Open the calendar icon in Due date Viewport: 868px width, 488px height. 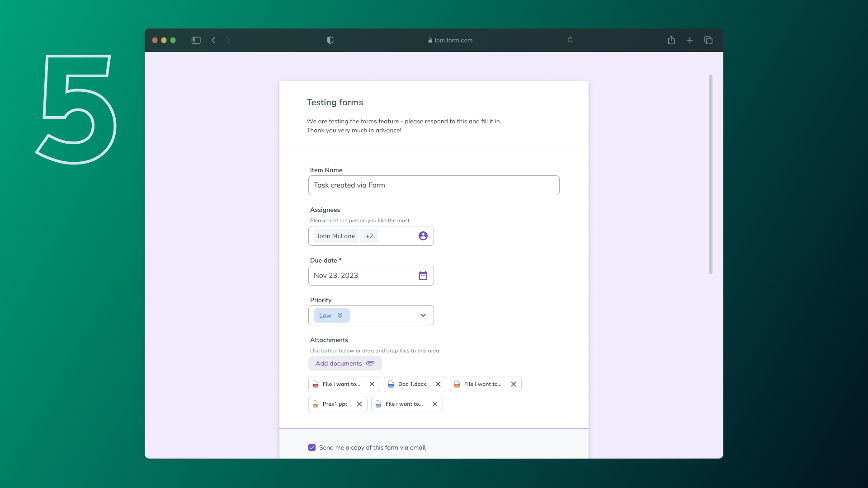423,276
